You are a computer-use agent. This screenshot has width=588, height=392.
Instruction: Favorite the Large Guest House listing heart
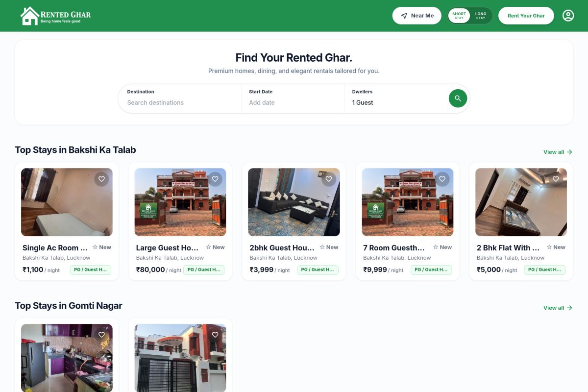pyautogui.click(x=215, y=179)
